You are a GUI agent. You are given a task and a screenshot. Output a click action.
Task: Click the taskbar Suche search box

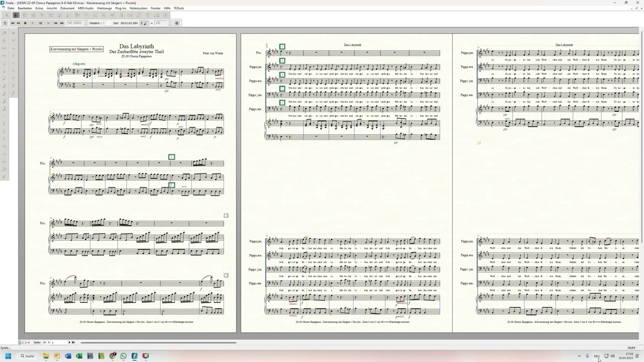click(x=27, y=356)
